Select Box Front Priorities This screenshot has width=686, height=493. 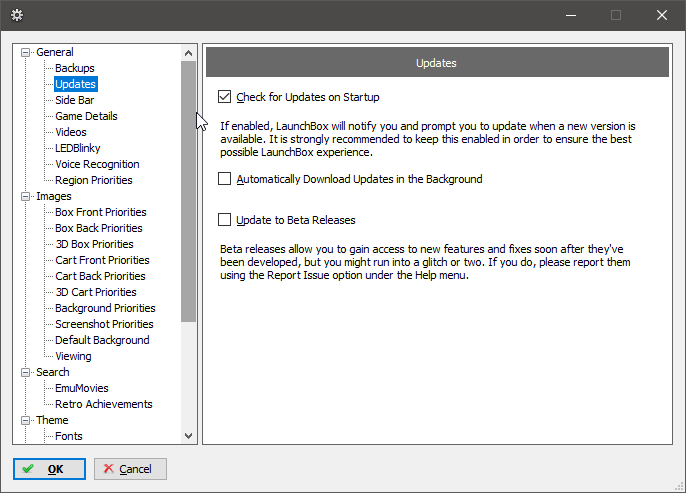101,212
